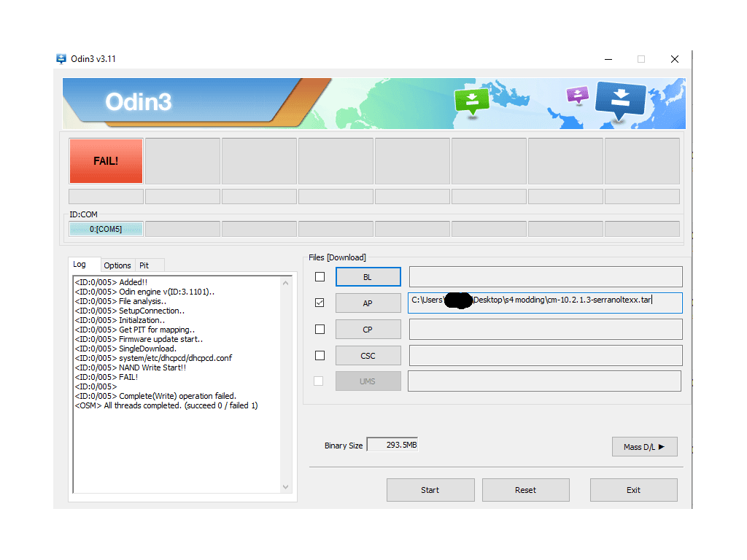
Task: Click the 'Added!!' log line
Action: tap(111, 282)
